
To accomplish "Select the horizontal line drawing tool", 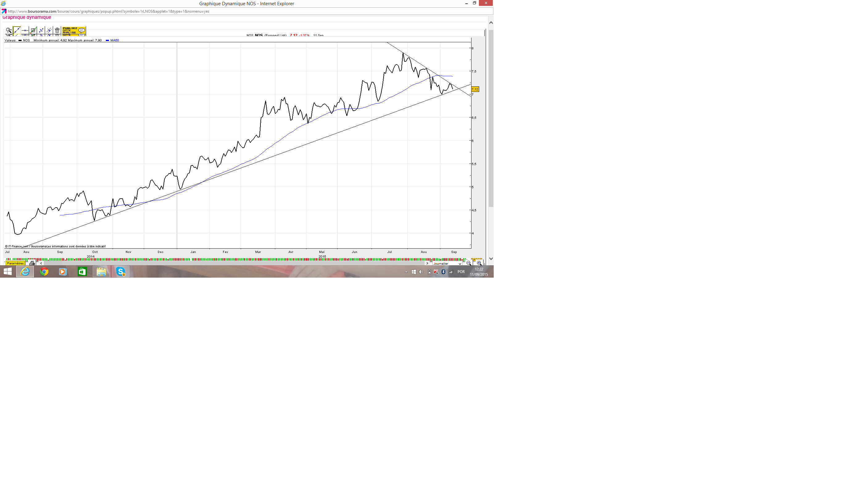I will pos(25,31).
